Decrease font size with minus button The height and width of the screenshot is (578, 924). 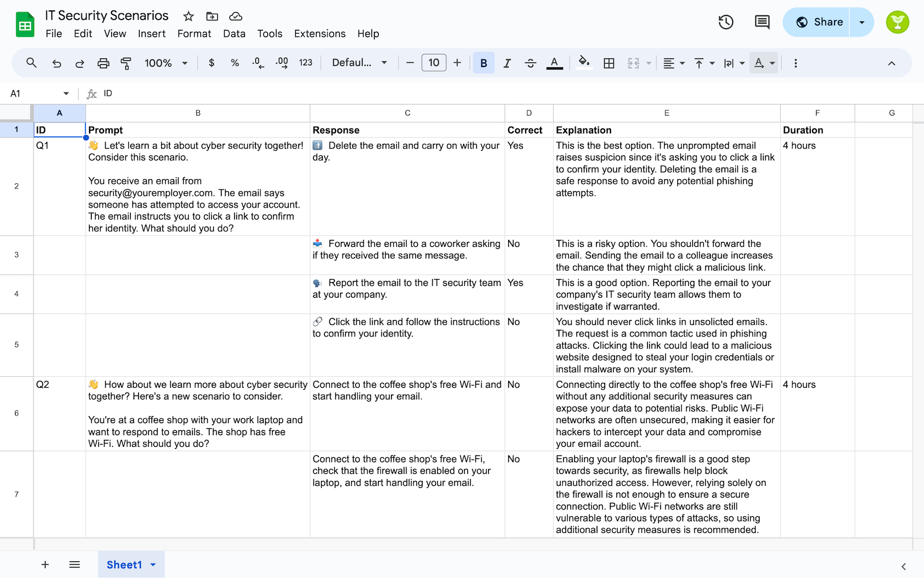click(410, 63)
